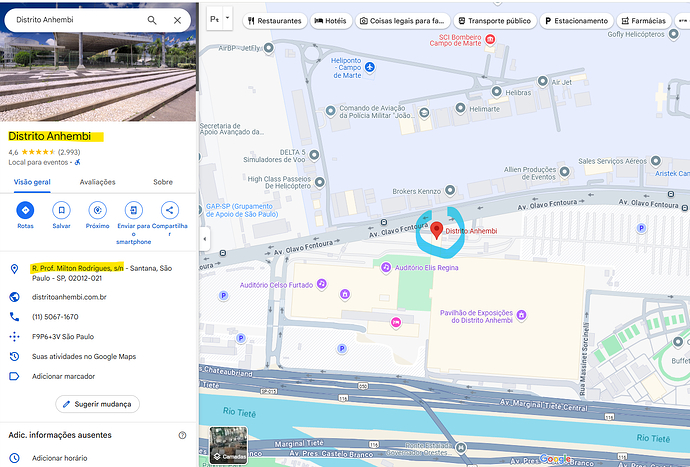The width and height of the screenshot is (690, 467).
Task: Open the distritoanhembi.com.br website link
Action: 69,297
